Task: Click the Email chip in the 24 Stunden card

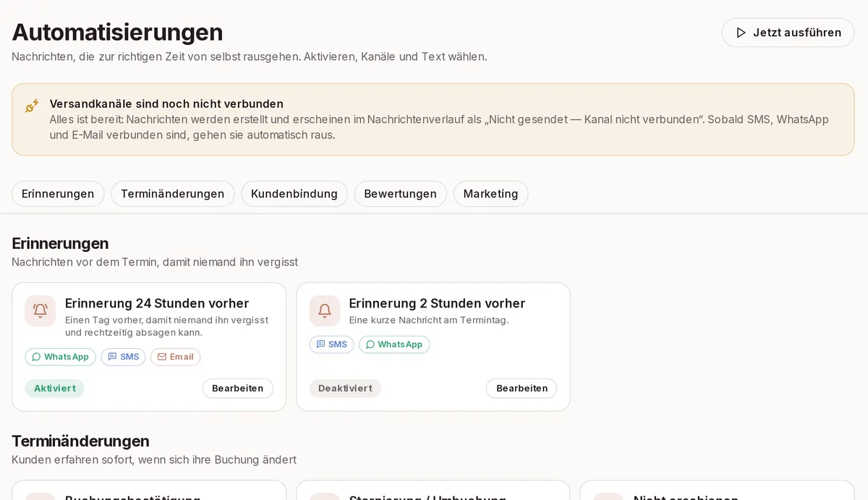Action: (176, 357)
